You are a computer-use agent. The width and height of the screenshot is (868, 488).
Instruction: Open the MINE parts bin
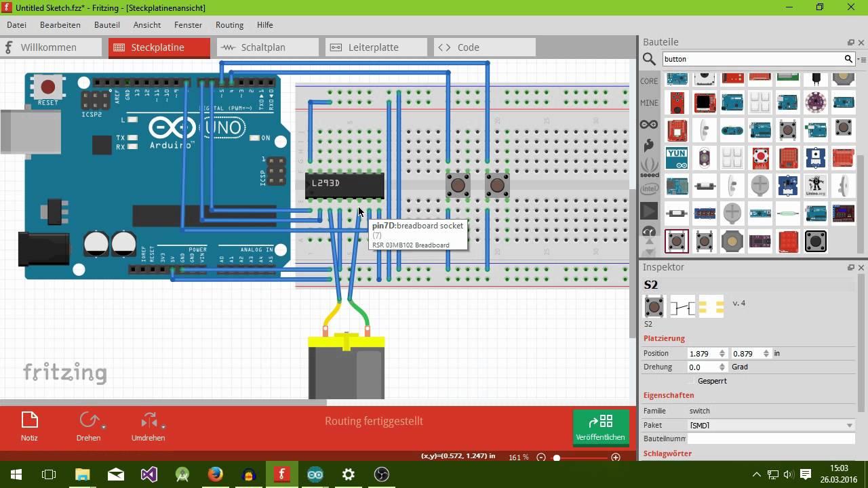click(x=649, y=103)
